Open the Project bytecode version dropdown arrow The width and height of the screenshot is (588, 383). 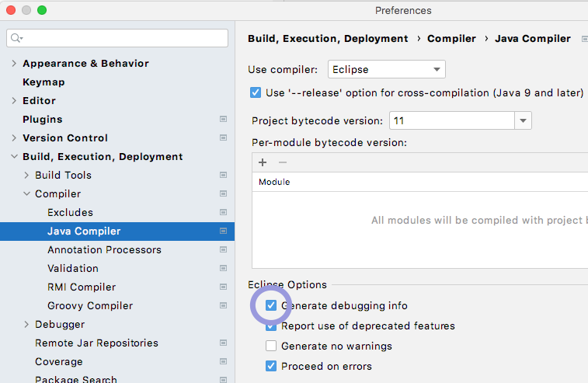523,121
